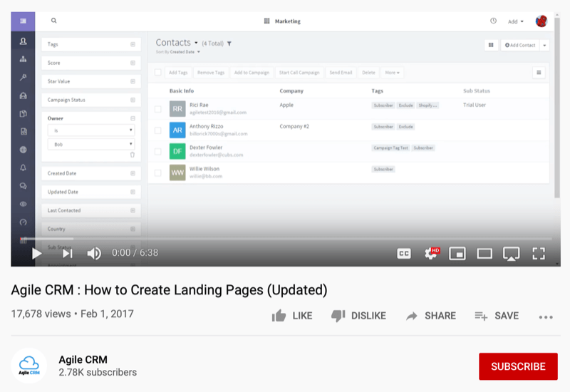The width and height of the screenshot is (570, 392).
Task: Open dashboard gauge icon in sidebar
Action: 23,222
